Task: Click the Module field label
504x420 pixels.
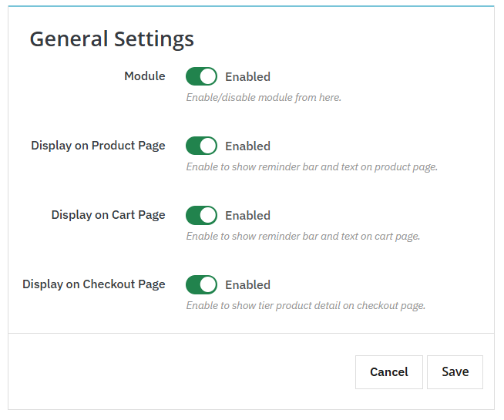Action: [145, 76]
